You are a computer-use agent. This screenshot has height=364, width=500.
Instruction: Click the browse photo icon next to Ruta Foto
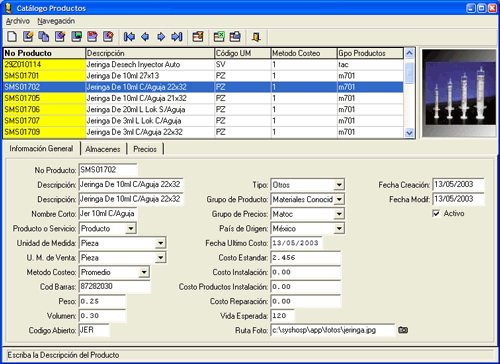click(403, 330)
